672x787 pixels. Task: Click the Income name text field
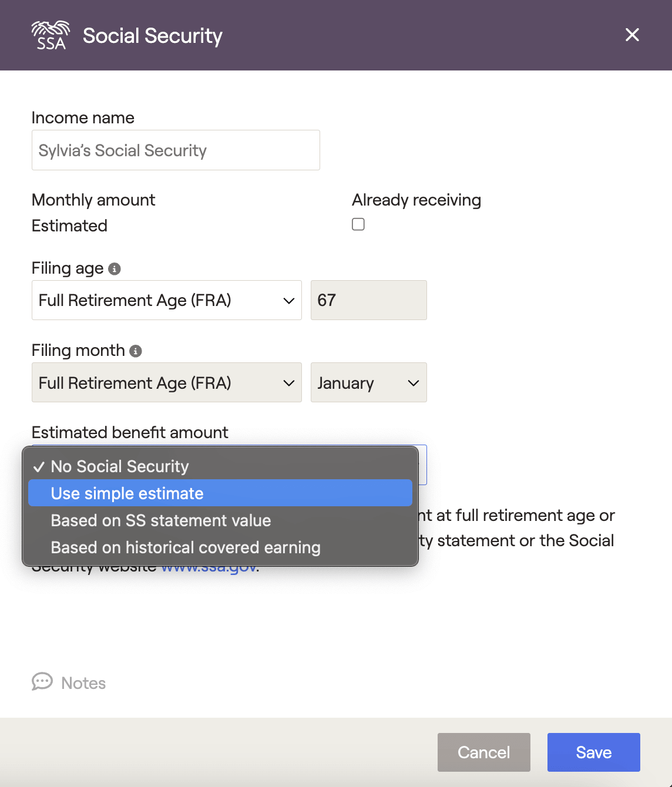176,150
